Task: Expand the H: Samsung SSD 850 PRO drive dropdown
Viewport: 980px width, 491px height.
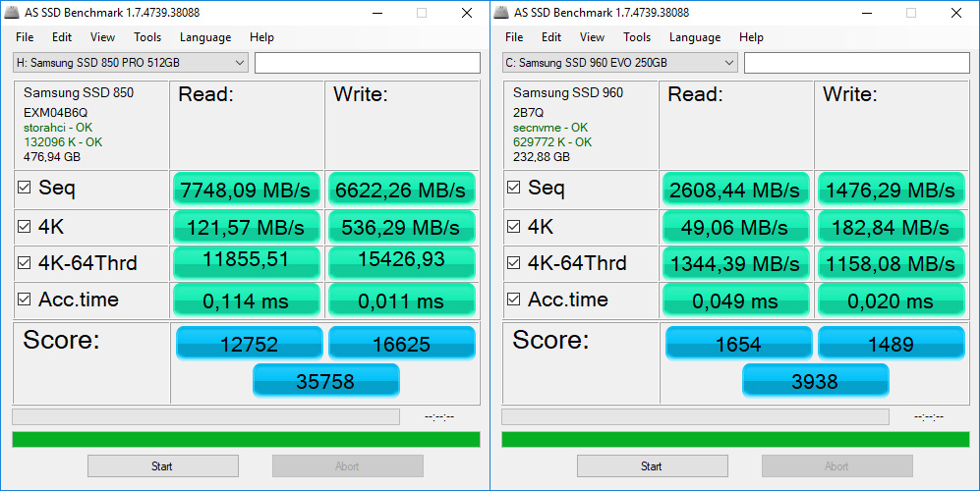Action: [130, 63]
